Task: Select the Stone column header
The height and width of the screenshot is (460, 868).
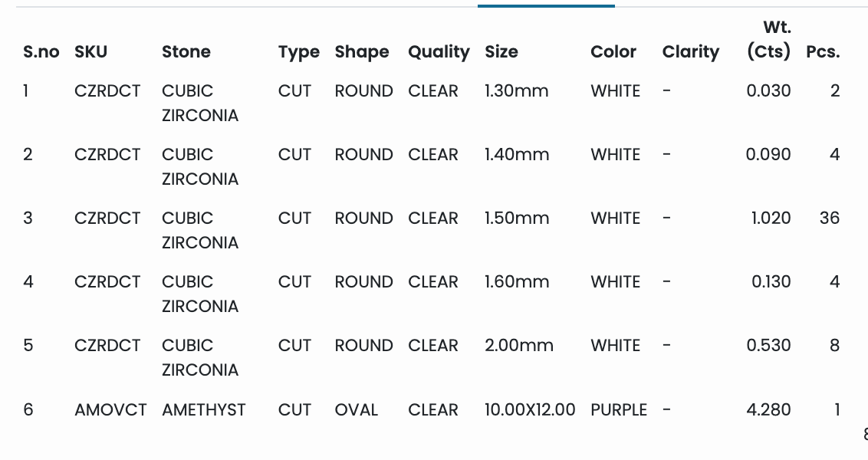Action: pyautogui.click(x=186, y=52)
